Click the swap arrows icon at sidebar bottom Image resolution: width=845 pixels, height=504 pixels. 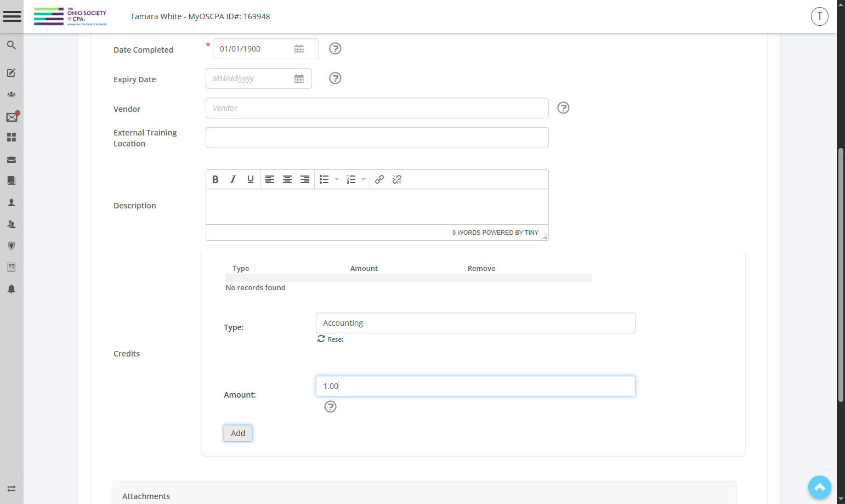pos(11,489)
